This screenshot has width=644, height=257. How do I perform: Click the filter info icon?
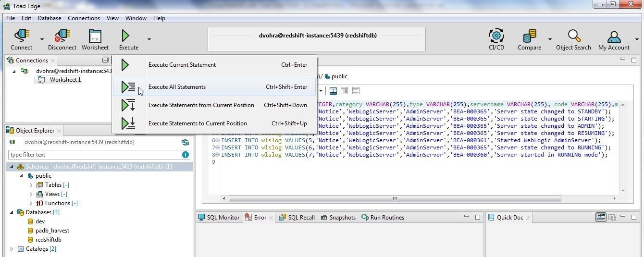tap(186, 155)
